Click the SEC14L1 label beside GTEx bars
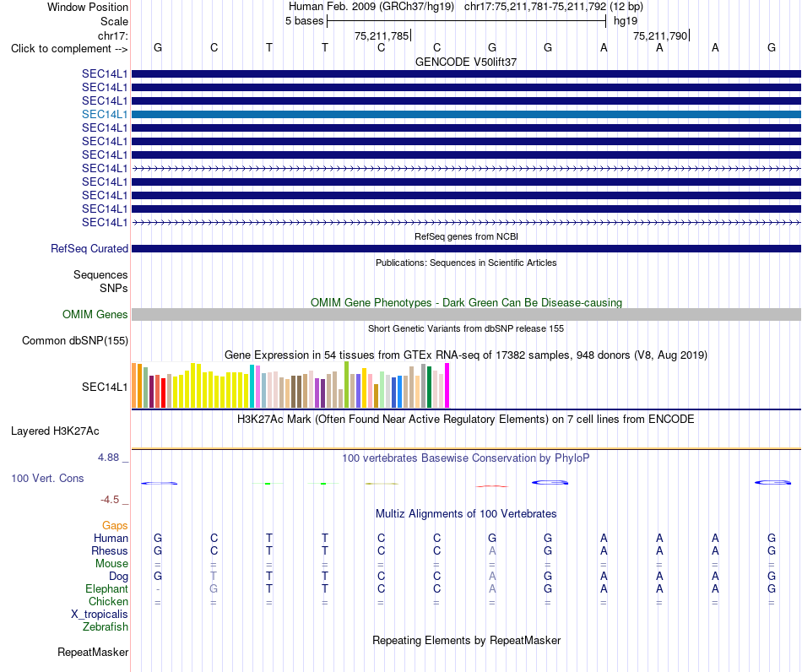Viewport: 802px width, 672px height. [105, 387]
